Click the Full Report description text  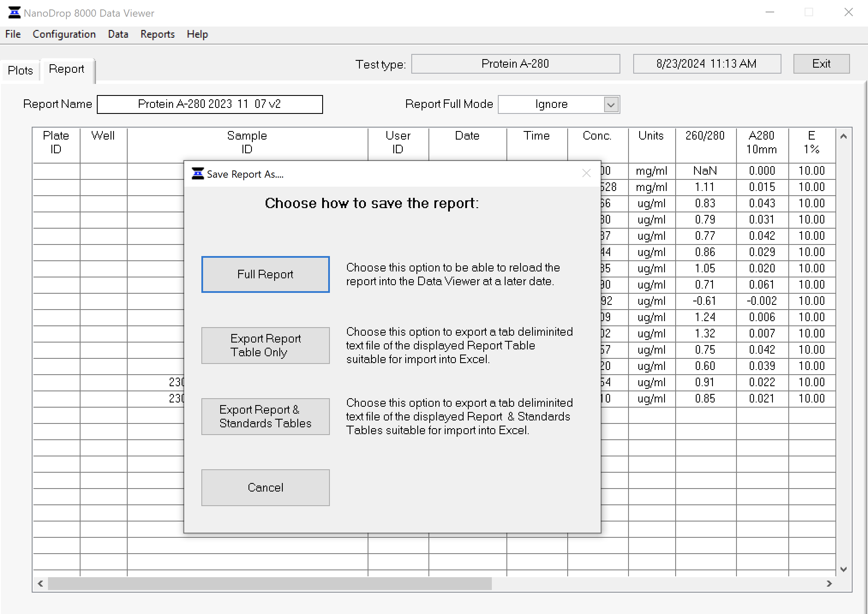(x=453, y=274)
